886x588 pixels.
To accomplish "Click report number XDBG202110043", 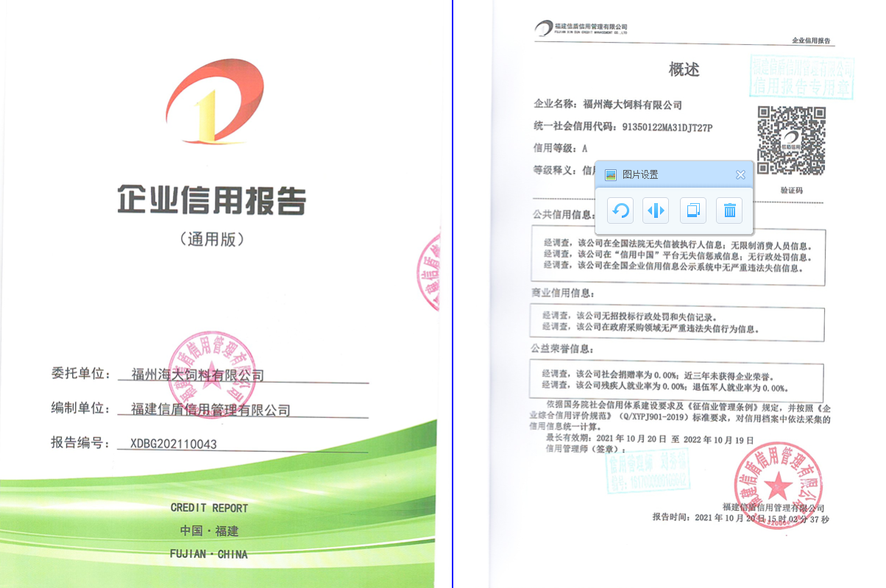I will pos(174,444).
